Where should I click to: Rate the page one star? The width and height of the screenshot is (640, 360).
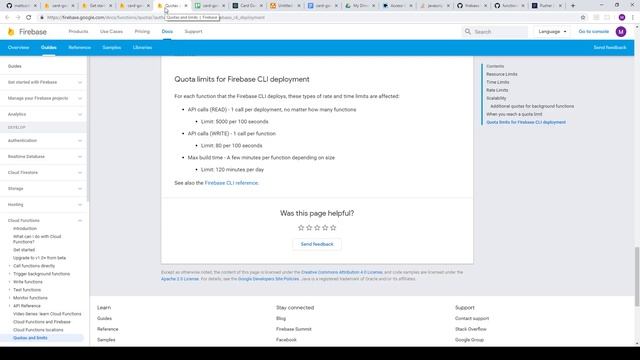pyautogui.click(x=301, y=228)
